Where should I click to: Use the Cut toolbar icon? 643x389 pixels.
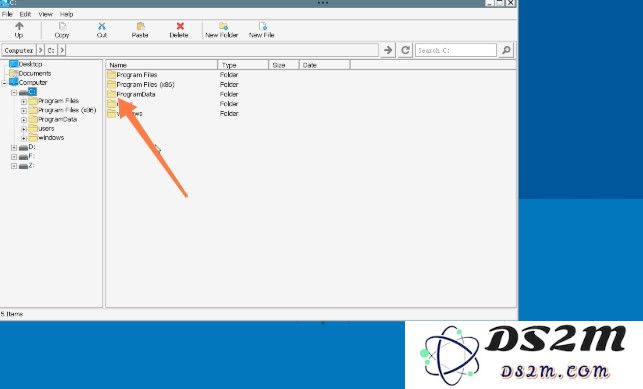[102, 30]
